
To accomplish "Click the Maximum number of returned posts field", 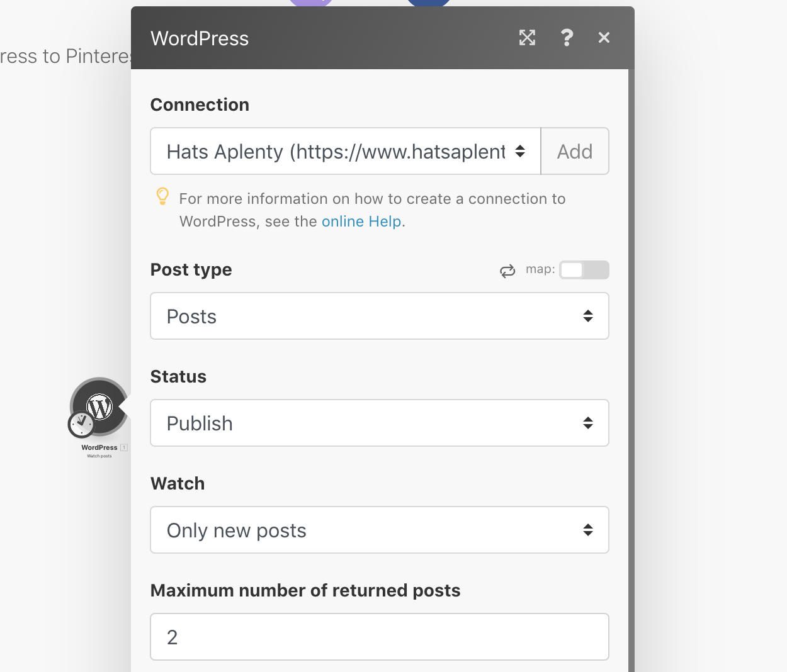I will point(379,637).
